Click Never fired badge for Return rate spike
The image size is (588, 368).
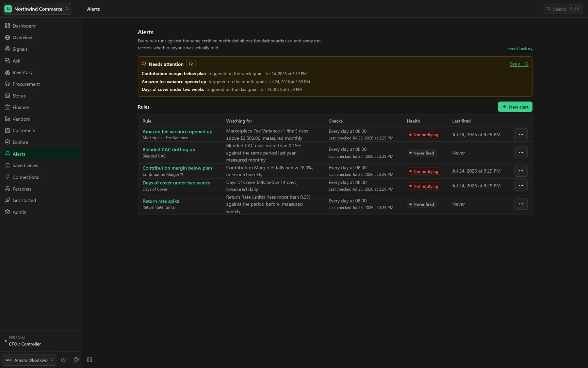[422, 204]
